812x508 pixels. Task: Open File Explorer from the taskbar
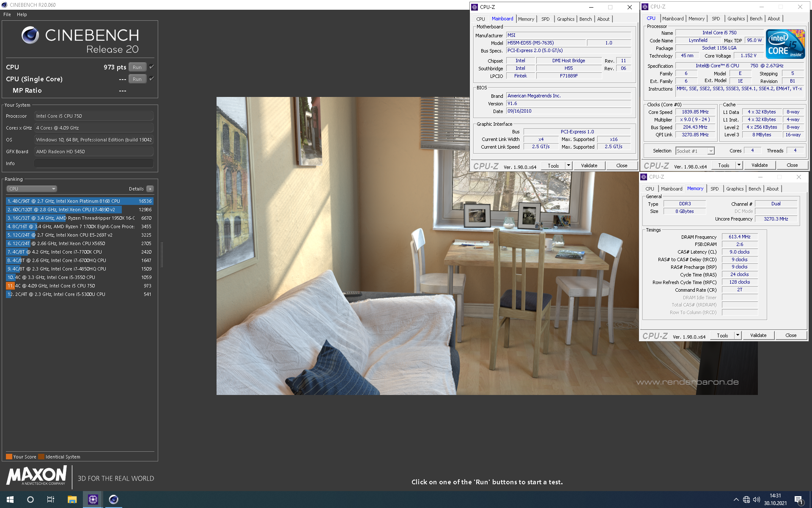click(72, 500)
